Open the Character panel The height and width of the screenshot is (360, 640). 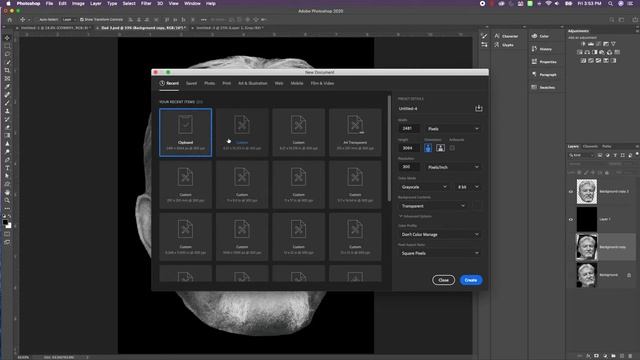(506, 36)
